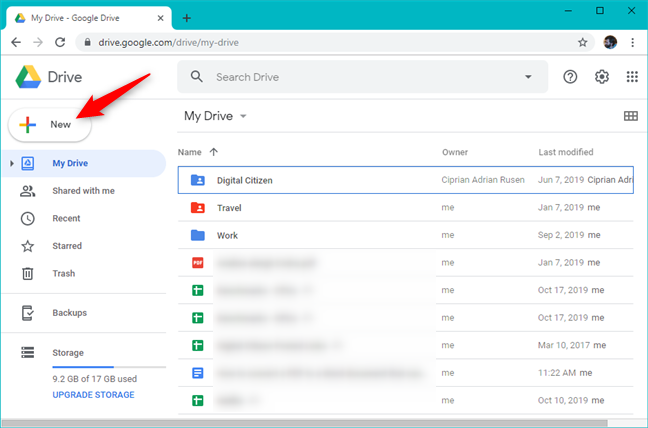View site info via lock icon

[87, 43]
